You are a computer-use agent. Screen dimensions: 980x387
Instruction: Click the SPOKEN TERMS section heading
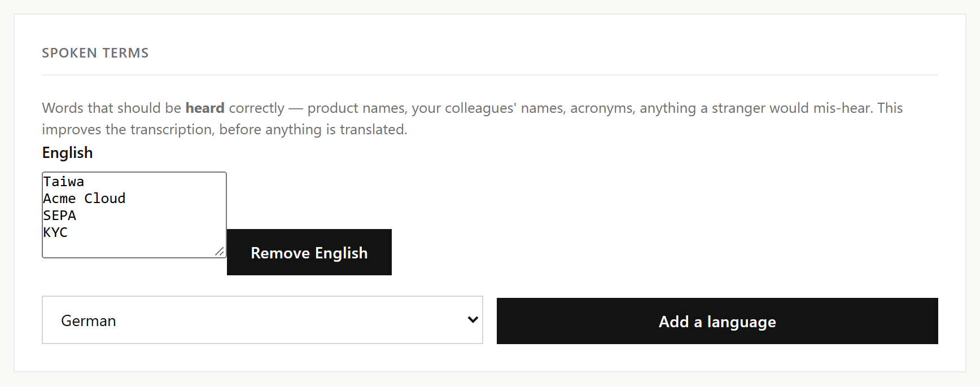click(95, 53)
